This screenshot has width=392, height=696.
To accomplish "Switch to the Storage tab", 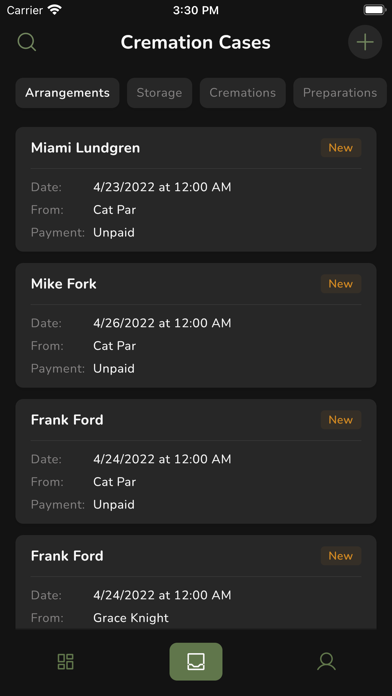I will tap(159, 93).
